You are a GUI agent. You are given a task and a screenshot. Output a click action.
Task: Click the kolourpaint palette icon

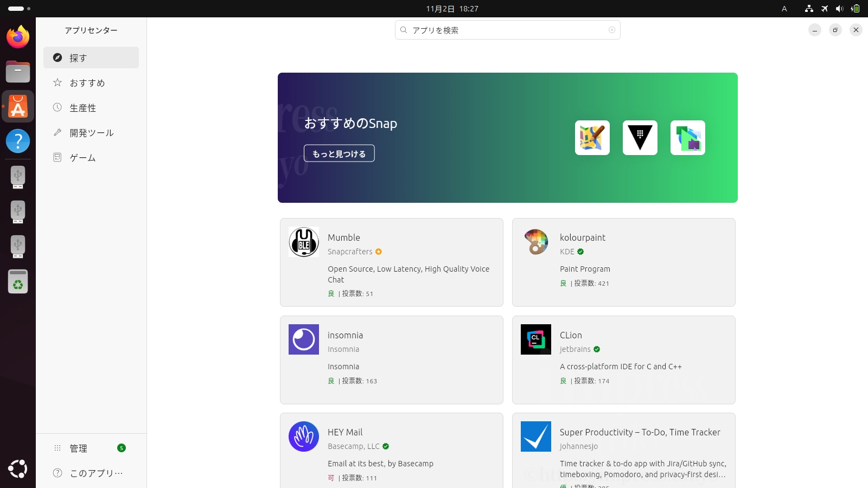[536, 242]
